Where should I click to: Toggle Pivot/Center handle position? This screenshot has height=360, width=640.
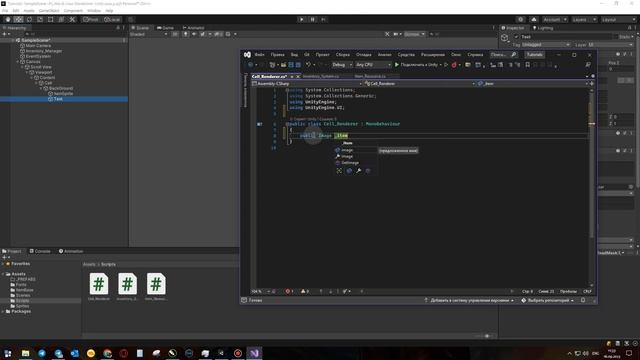(x=91, y=20)
